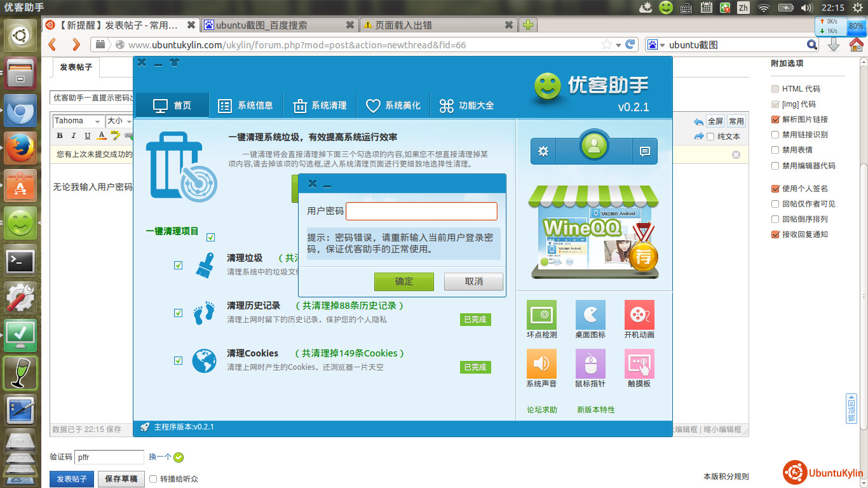Image resolution: width=868 pixels, height=488 pixels.
Task: Switch to the 系统清理 tab
Action: 320,105
